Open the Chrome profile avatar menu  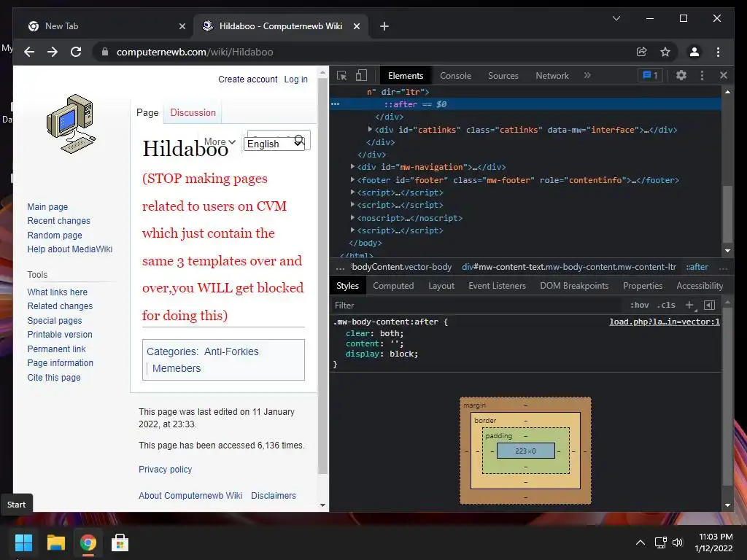click(694, 52)
